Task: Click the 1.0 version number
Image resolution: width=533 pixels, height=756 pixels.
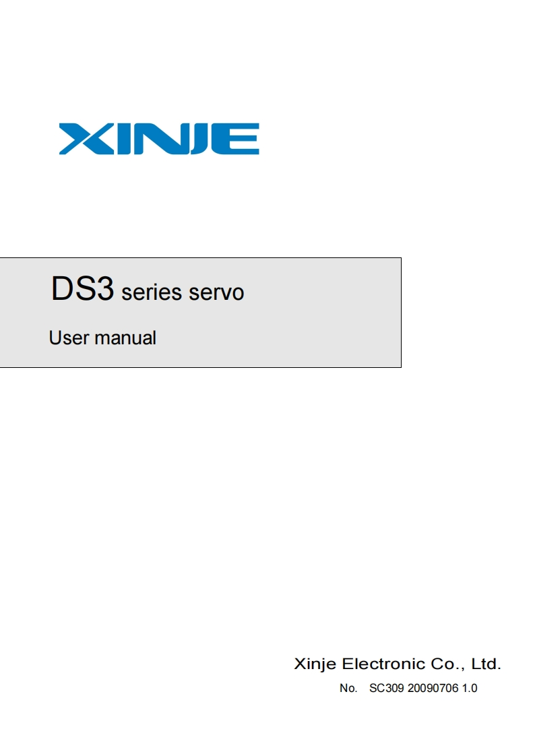Action: point(470,688)
